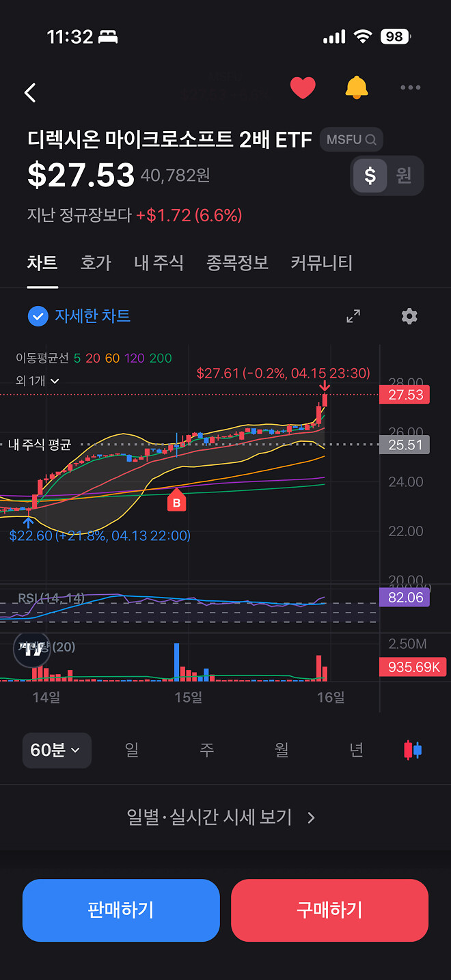Viewport: 451px width, 980px height.
Task: Tap the 15일 date axis label
Action: (188, 697)
